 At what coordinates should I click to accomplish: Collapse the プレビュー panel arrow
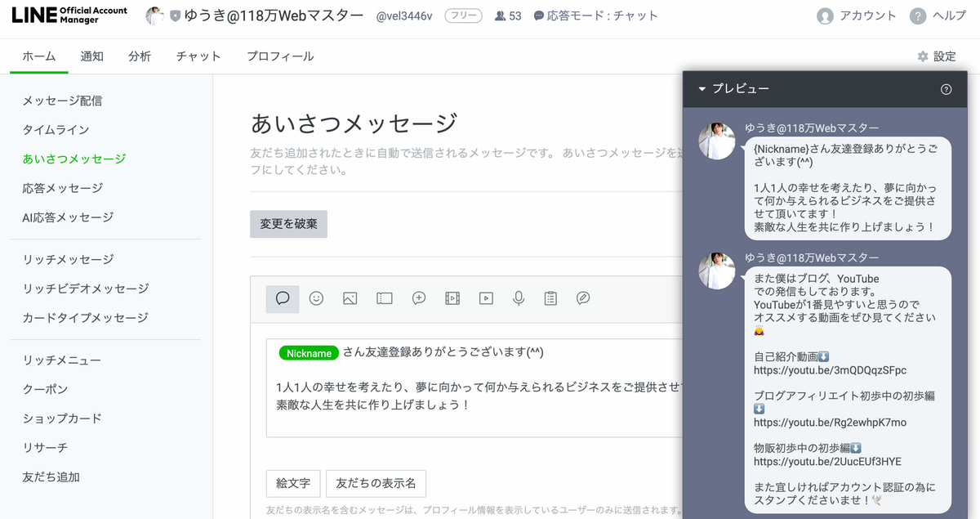point(702,89)
